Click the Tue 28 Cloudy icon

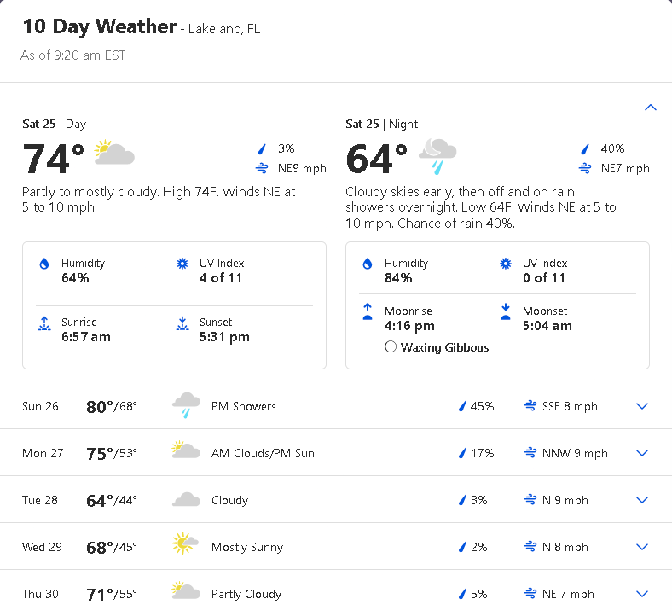coord(186,500)
